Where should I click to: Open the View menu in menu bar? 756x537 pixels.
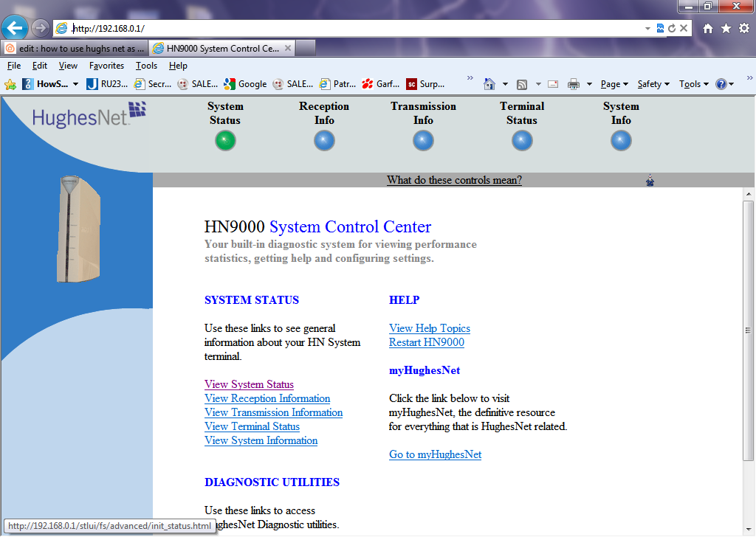(x=68, y=66)
